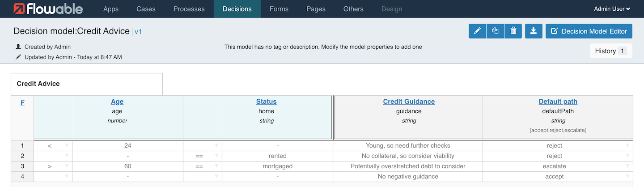Open the Admin User menu
The width and height of the screenshot is (644, 187).
pos(612,9)
